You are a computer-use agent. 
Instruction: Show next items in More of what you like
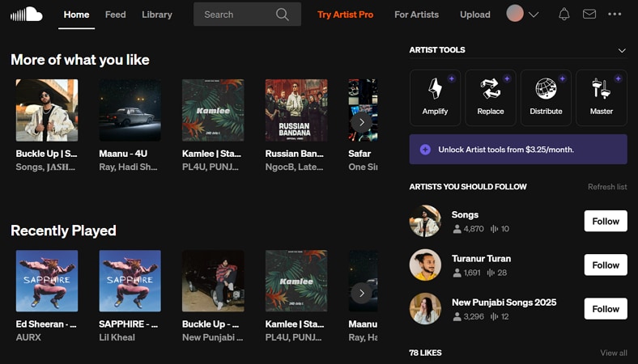coord(361,122)
